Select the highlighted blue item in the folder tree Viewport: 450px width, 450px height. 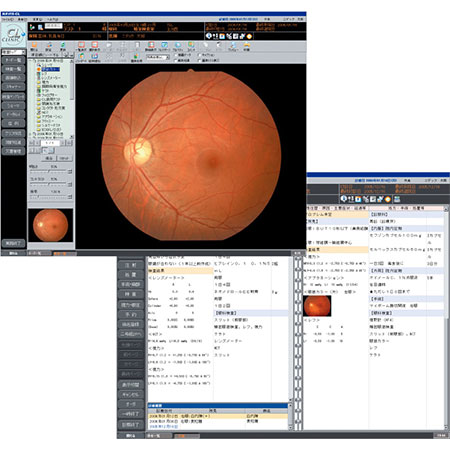[51, 69]
